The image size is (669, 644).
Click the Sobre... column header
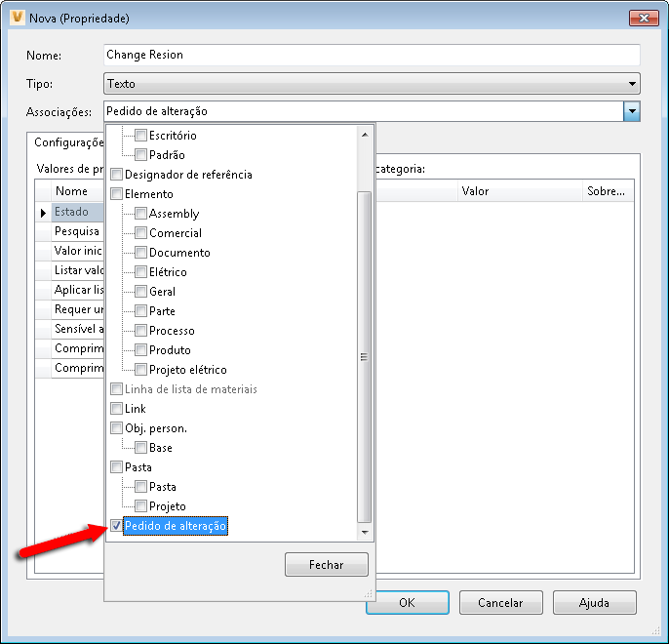[608, 191]
